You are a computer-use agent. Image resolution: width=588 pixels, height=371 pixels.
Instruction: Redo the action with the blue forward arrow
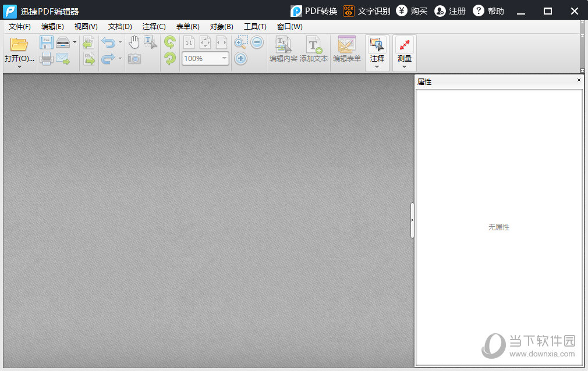click(108, 59)
